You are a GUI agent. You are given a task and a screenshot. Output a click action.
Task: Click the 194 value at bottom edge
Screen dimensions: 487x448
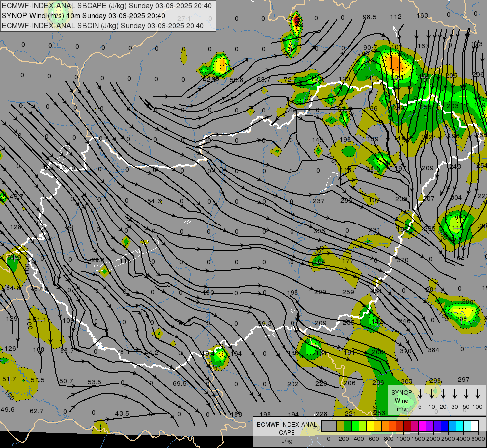tap(293, 415)
